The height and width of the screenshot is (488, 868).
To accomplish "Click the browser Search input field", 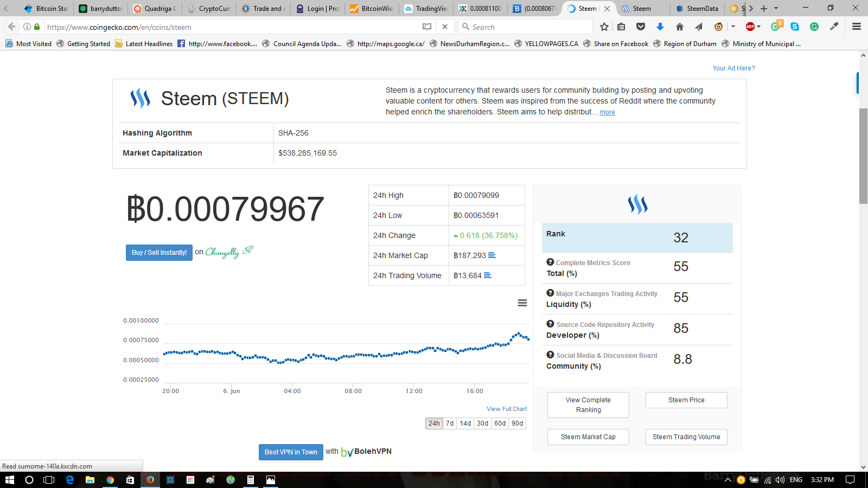I will coord(525,27).
